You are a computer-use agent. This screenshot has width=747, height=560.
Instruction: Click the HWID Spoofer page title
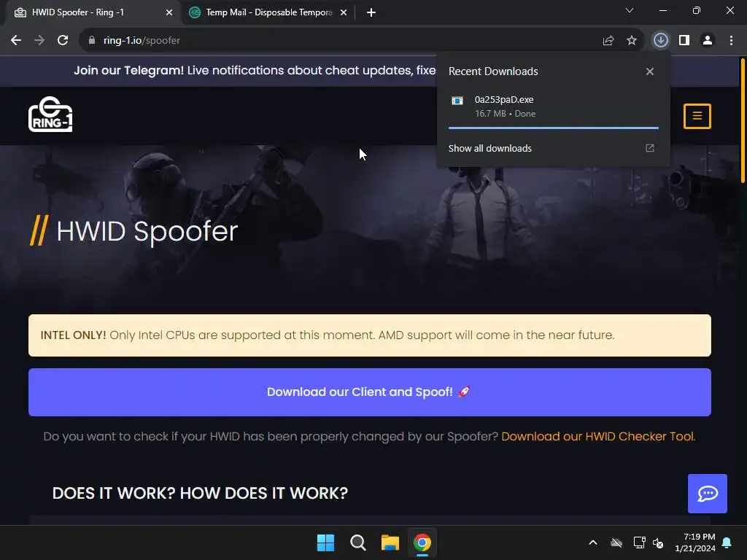(147, 231)
